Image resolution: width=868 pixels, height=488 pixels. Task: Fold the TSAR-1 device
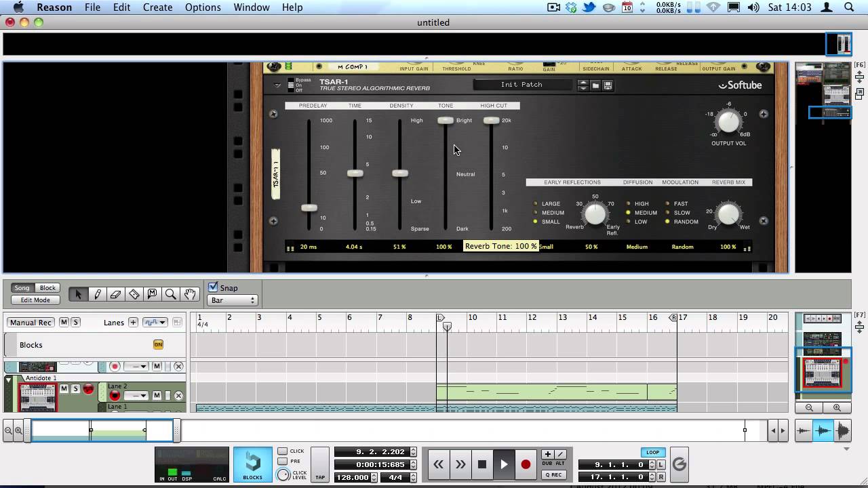point(277,85)
